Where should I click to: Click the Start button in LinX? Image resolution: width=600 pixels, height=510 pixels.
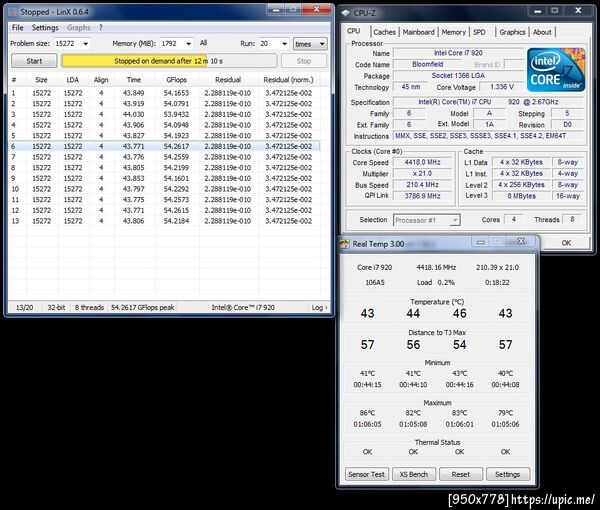pyautogui.click(x=34, y=61)
